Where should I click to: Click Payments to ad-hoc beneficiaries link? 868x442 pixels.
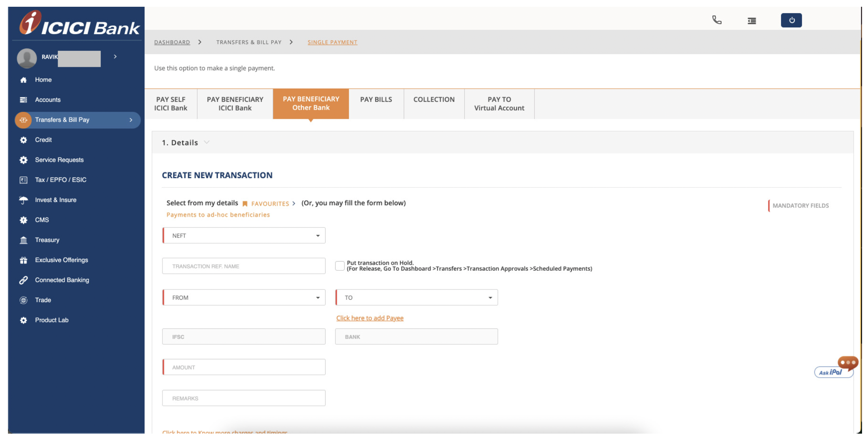pyautogui.click(x=218, y=215)
